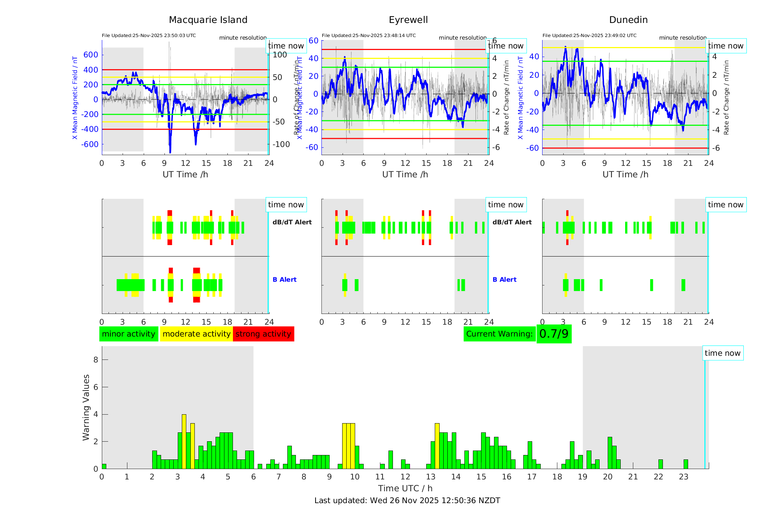Click the 'minor activity' green legend box

click(x=129, y=334)
